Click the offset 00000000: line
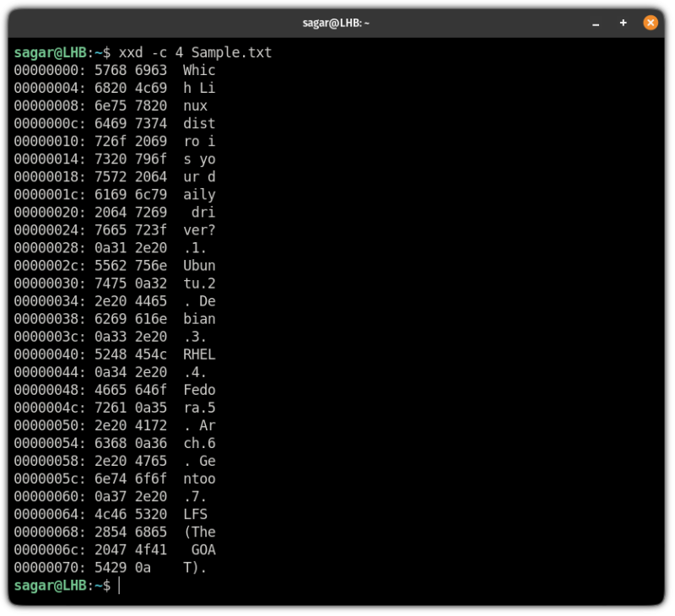The width and height of the screenshot is (675, 616). pyautogui.click(x=115, y=71)
